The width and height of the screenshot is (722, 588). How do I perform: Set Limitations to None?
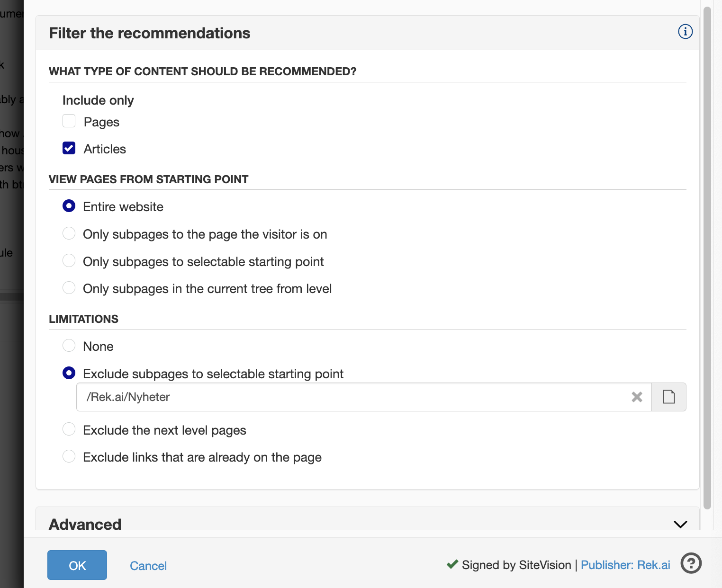(x=69, y=346)
